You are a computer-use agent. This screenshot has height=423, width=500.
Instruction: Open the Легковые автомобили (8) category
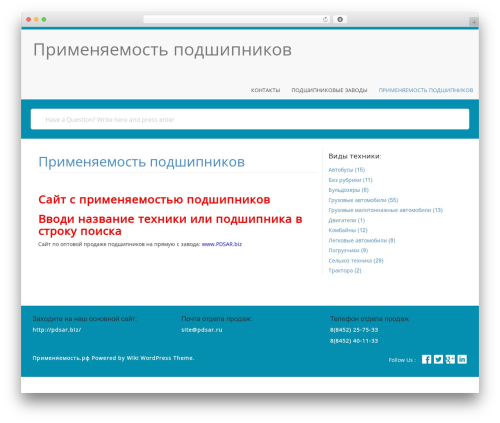(362, 240)
